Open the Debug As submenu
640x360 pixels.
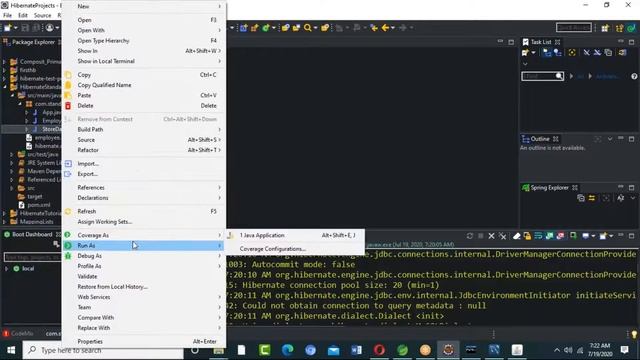[144, 256]
